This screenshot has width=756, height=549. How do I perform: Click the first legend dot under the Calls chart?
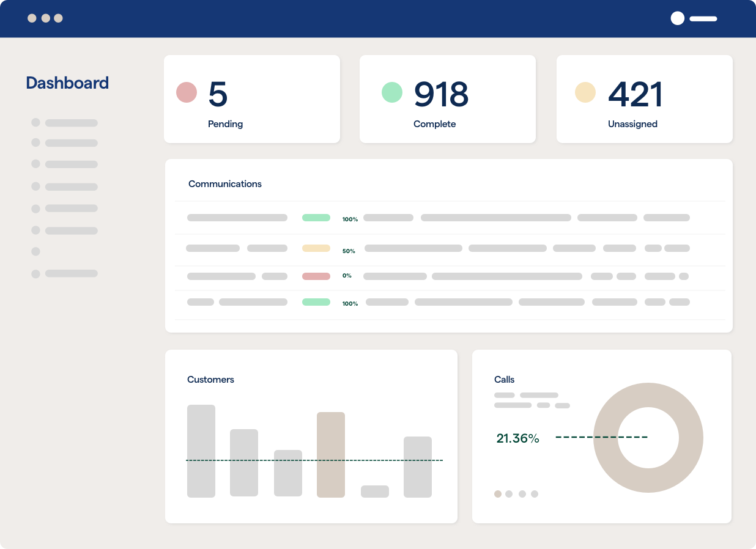(497, 493)
